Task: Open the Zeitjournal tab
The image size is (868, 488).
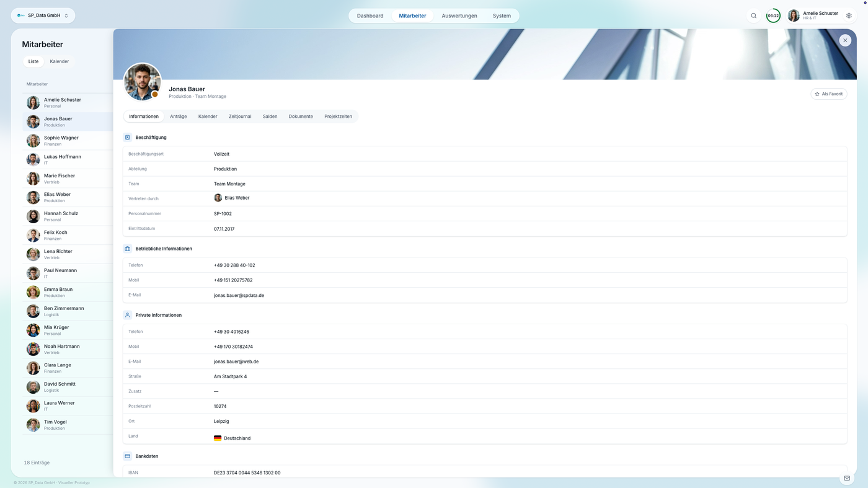Action: 240,117
